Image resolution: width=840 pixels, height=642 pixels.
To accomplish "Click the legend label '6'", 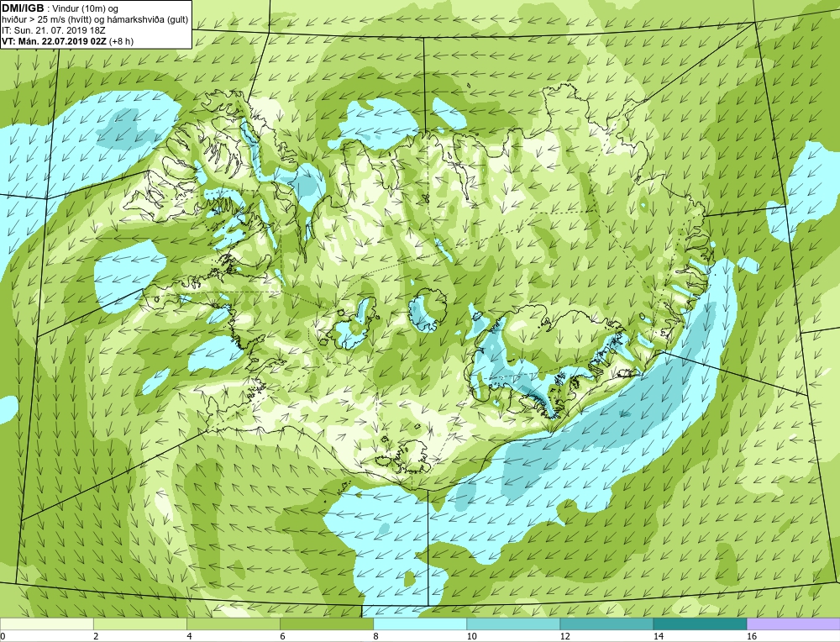I will click(283, 636).
